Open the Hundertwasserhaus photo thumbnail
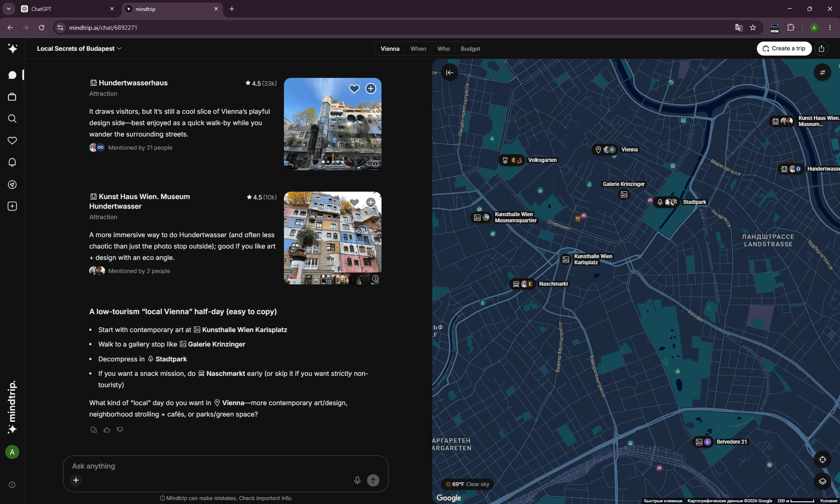 [x=332, y=124]
